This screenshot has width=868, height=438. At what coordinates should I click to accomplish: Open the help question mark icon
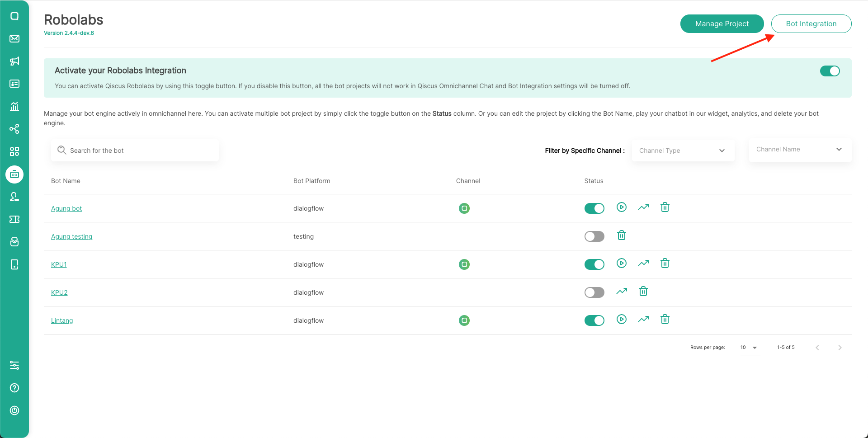pyautogui.click(x=14, y=388)
